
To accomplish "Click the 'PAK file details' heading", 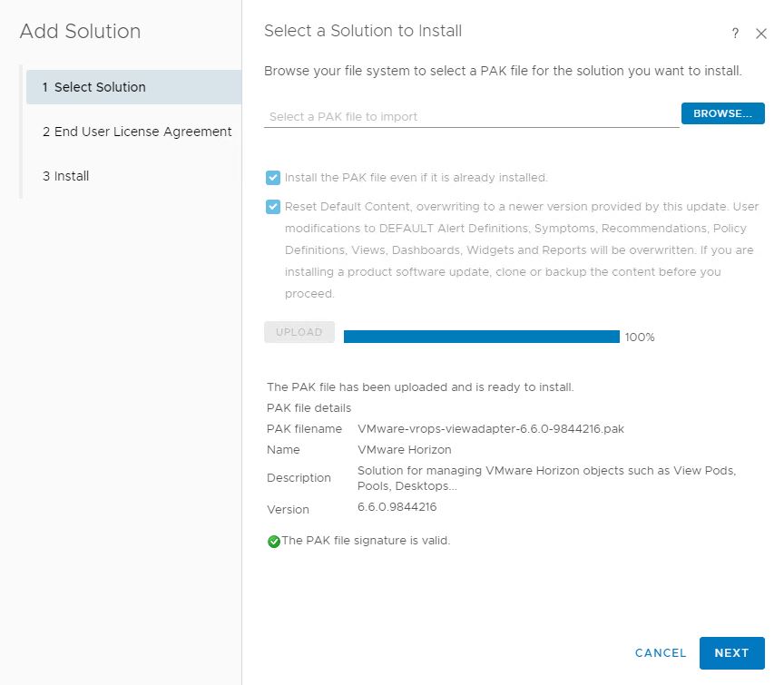I will 309,408.
